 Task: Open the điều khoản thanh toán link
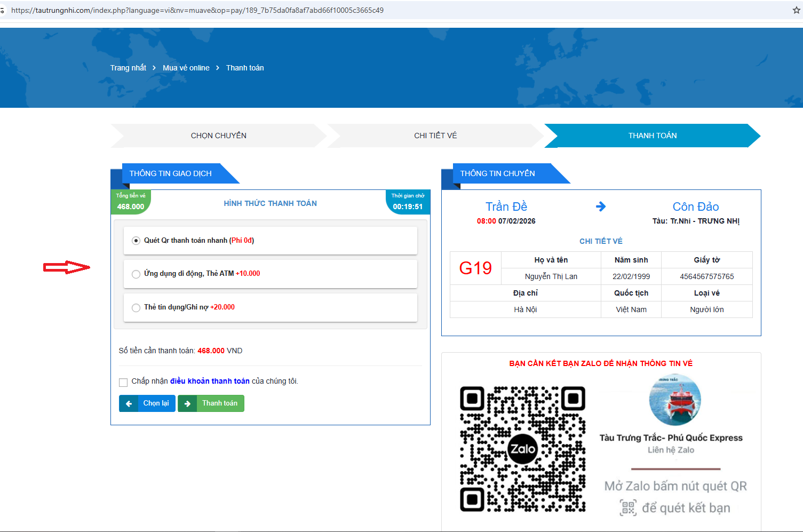tap(210, 381)
